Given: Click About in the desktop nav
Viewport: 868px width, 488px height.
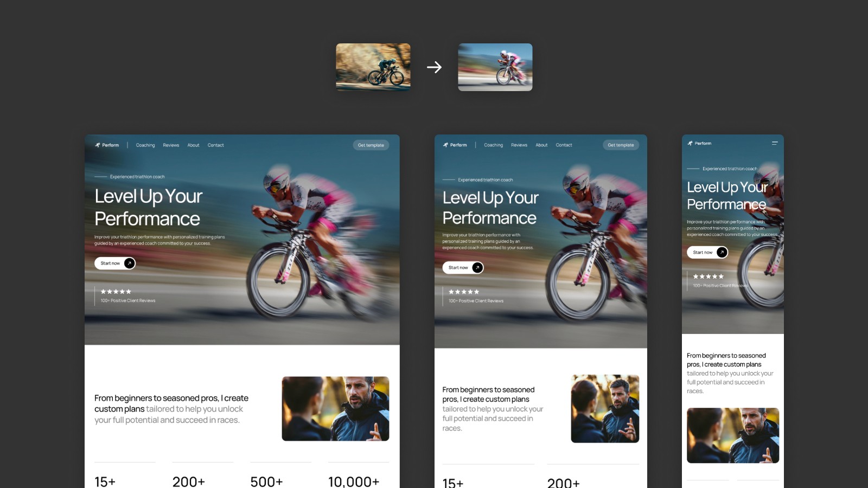Looking at the screenshot, I should (193, 145).
